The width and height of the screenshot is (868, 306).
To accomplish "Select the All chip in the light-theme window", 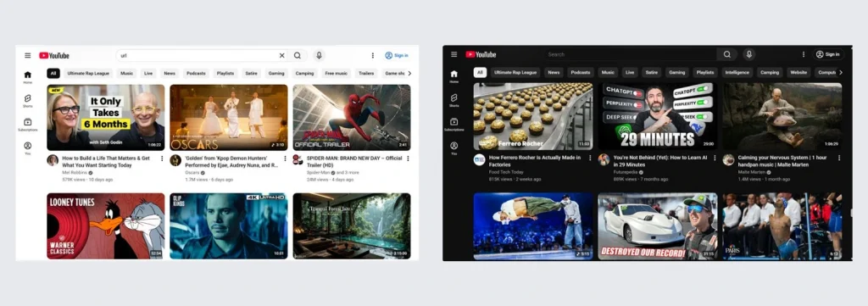I will coord(53,73).
